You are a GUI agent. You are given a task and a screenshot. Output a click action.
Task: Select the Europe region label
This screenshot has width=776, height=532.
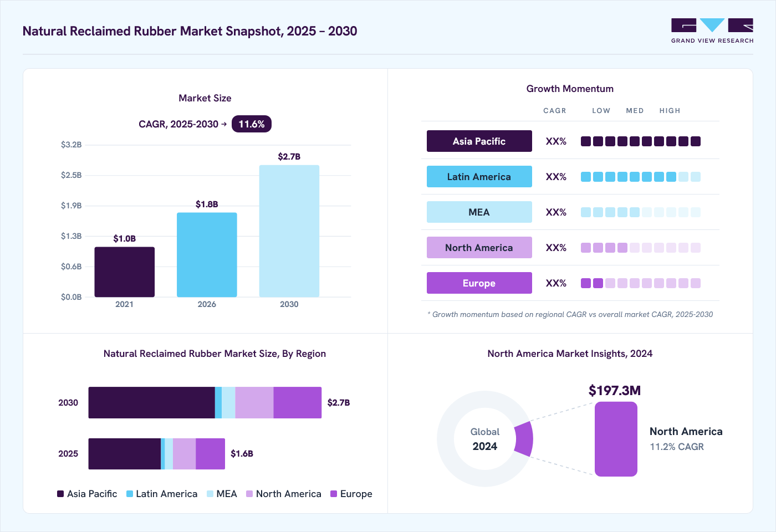[x=479, y=283]
